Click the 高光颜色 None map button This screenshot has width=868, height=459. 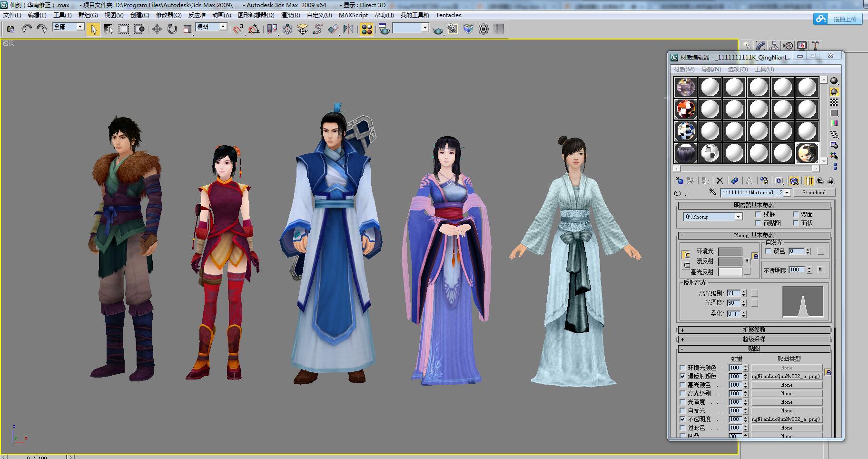pyautogui.click(x=787, y=385)
